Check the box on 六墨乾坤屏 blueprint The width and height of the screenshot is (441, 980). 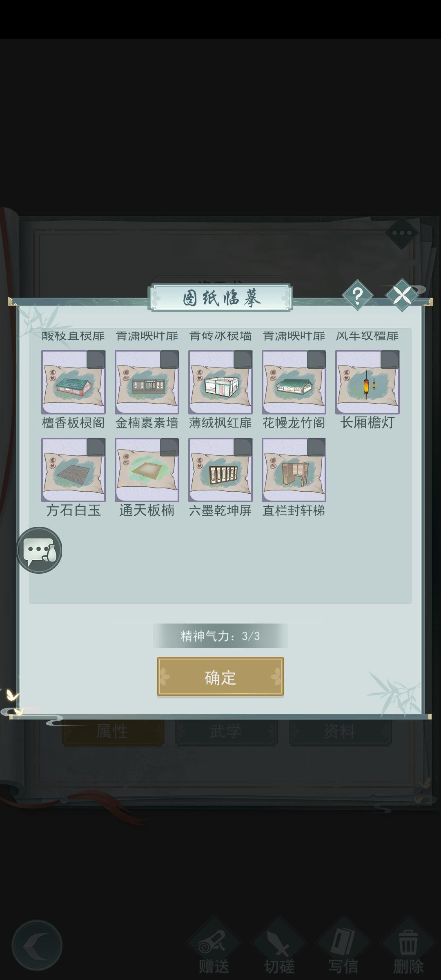[243, 448]
